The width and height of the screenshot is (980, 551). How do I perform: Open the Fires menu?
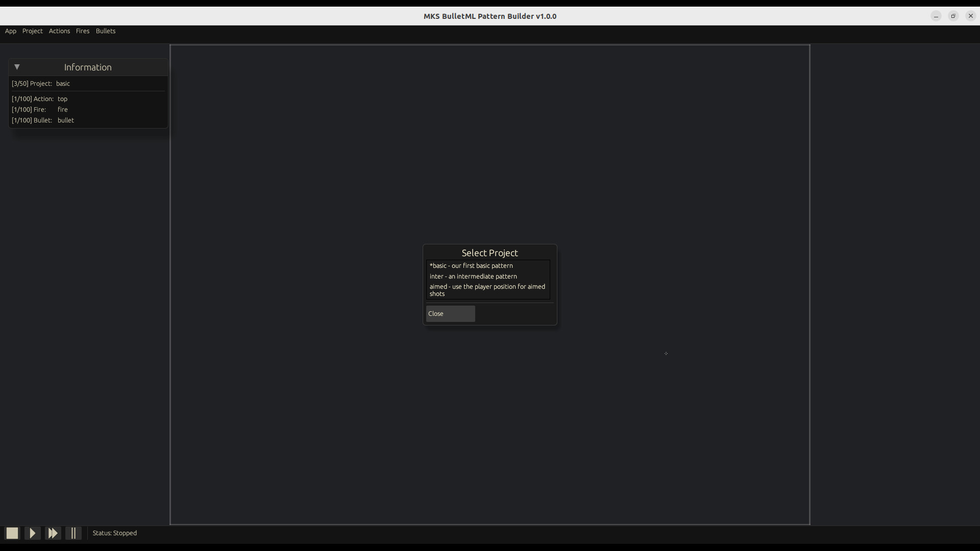[x=83, y=31]
